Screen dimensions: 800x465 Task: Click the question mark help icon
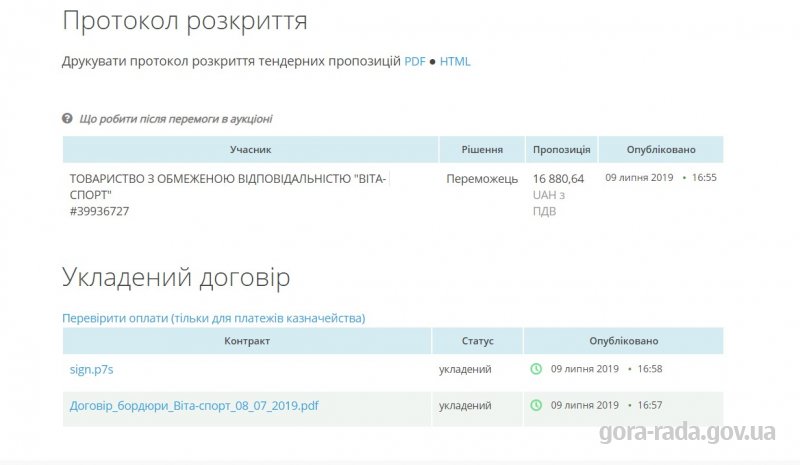pos(67,118)
